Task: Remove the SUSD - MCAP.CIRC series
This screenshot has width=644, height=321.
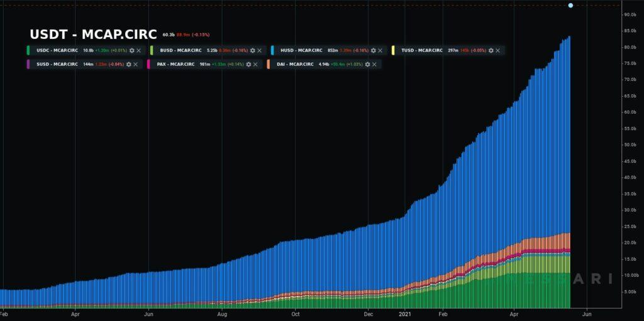Action: (x=136, y=65)
